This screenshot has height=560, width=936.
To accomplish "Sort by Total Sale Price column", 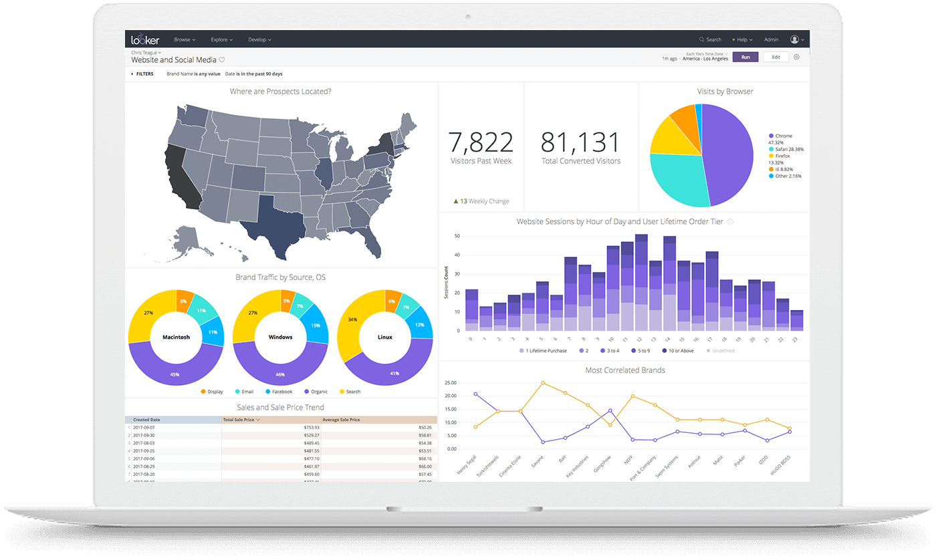I will [271, 420].
